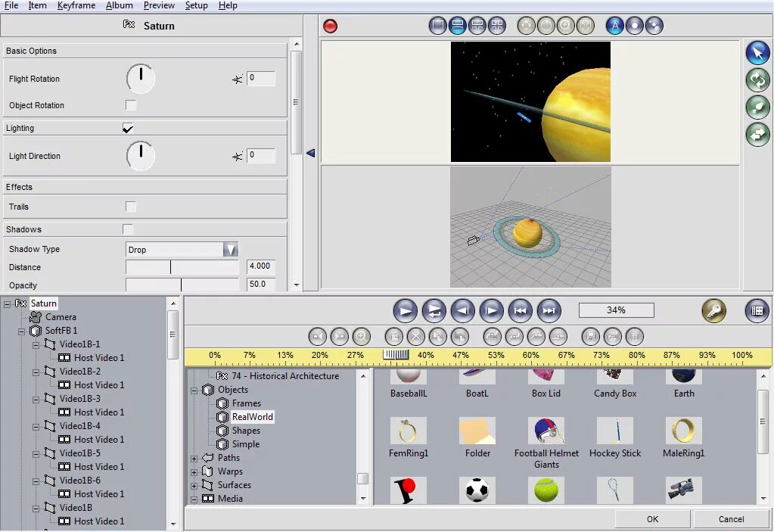
Task: Open the Shadow Type dropdown
Action: 230,250
